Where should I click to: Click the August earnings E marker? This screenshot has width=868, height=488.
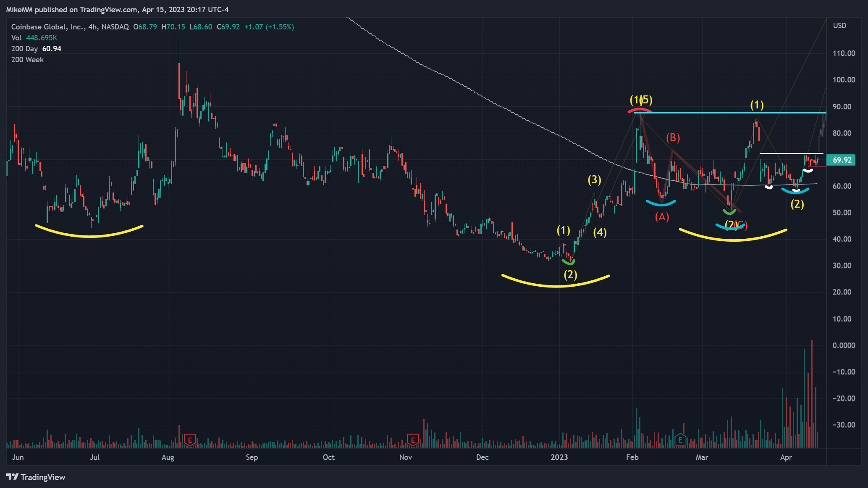click(x=190, y=440)
